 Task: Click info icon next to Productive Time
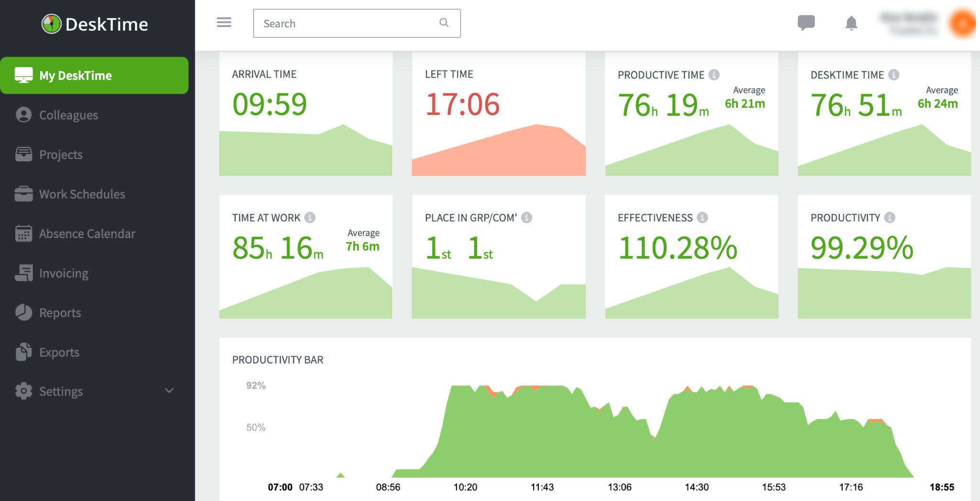pos(714,75)
